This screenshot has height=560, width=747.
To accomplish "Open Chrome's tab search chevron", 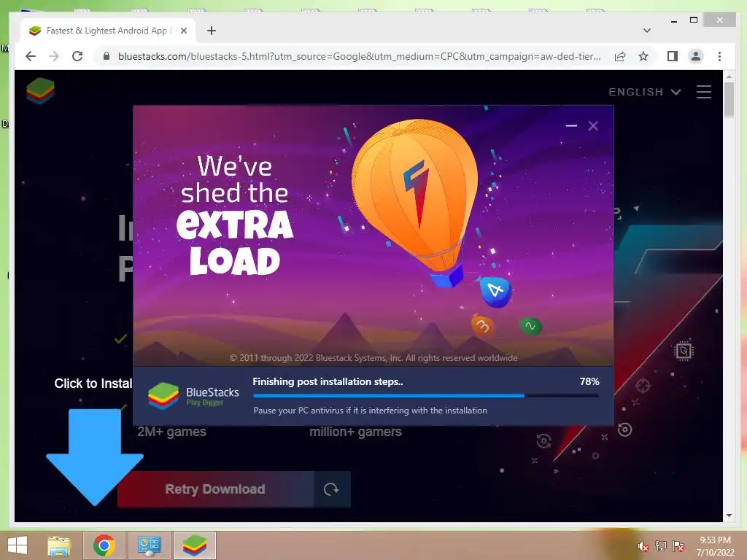I will (x=646, y=31).
